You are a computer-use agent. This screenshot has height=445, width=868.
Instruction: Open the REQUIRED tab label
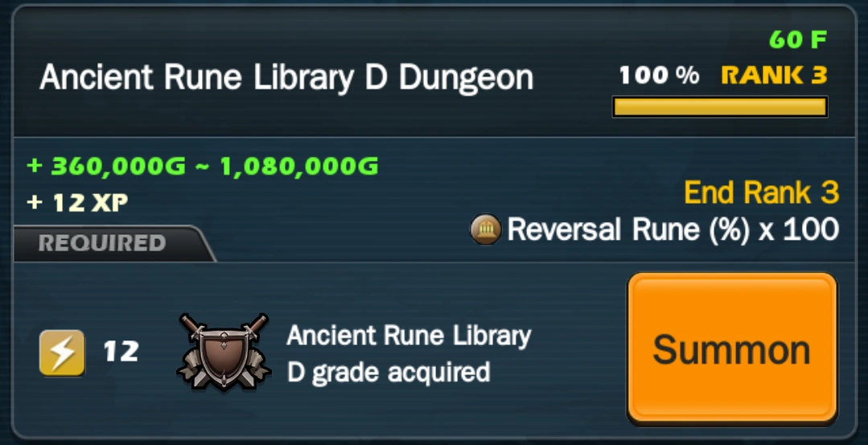(x=102, y=243)
